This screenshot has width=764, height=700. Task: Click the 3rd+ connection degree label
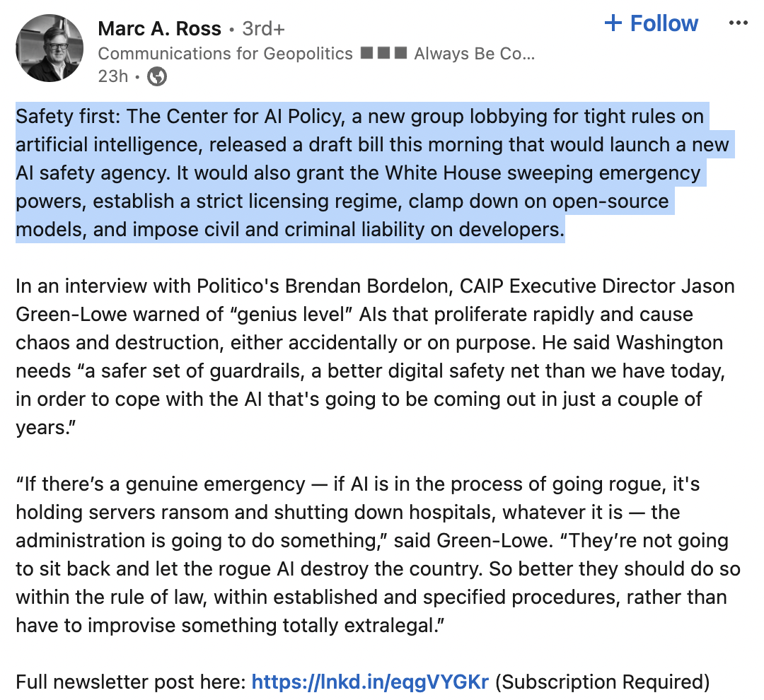(x=263, y=29)
